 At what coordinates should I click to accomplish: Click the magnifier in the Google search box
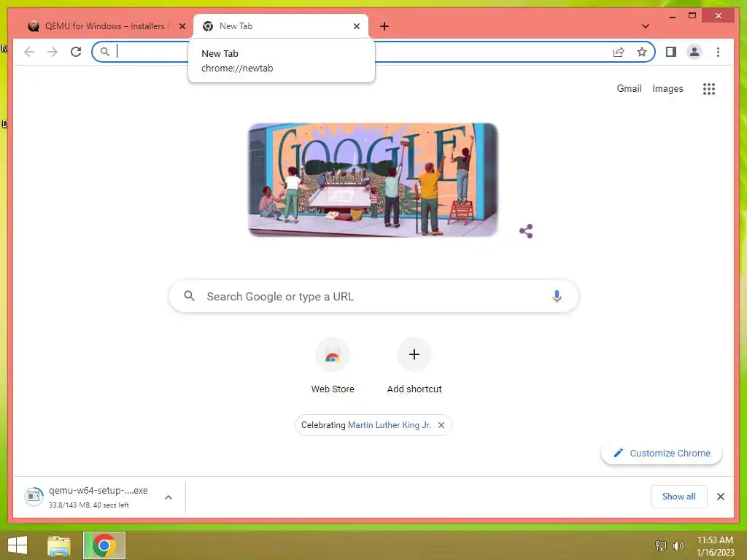[189, 296]
